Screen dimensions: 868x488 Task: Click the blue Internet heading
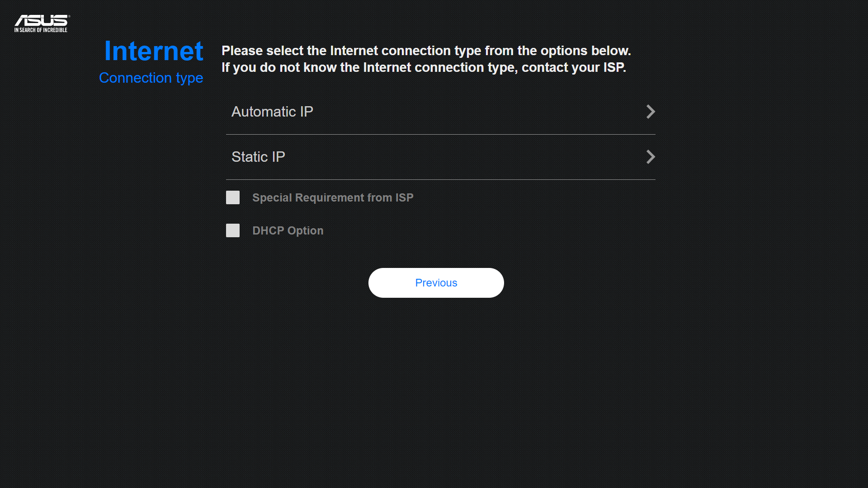[154, 51]
